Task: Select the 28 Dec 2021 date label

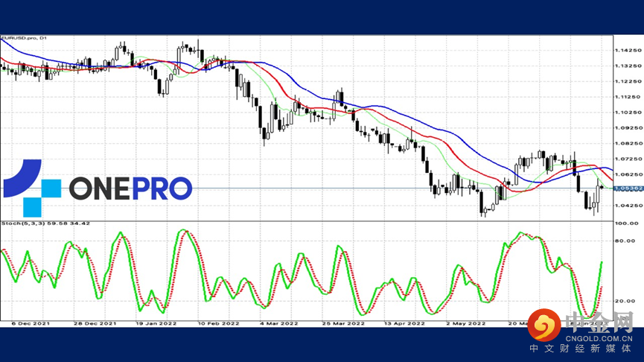Action: 95,324
